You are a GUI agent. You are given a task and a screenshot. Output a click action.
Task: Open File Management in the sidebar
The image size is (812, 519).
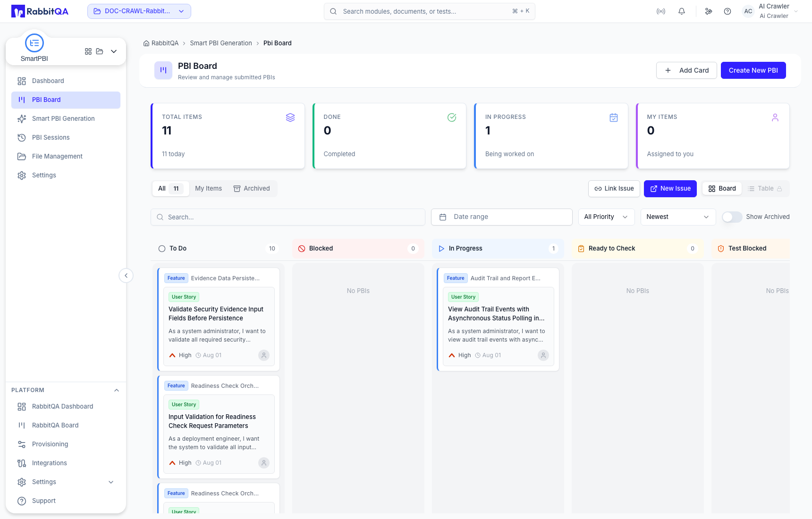[66, 157]
